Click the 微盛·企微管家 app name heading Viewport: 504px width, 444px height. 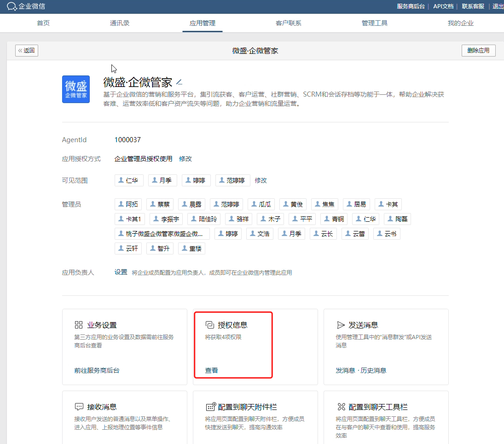pos(138,82)
